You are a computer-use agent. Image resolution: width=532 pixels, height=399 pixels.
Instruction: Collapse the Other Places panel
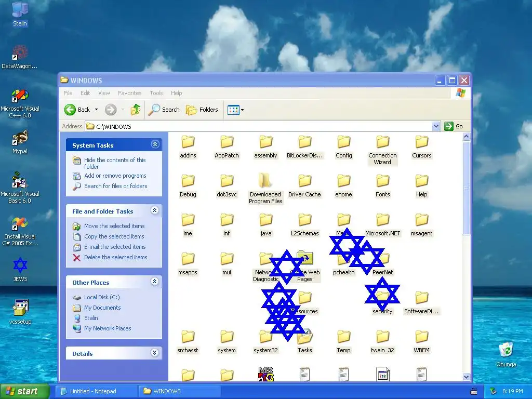[155, 282]
